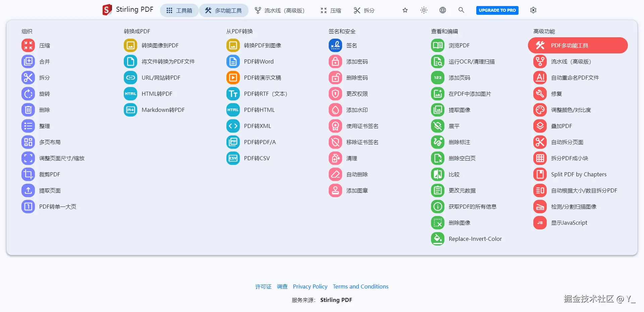The height and width of the screenshot is (312, 644).
Task: Open settings with the gear icon
Action: 533,10
